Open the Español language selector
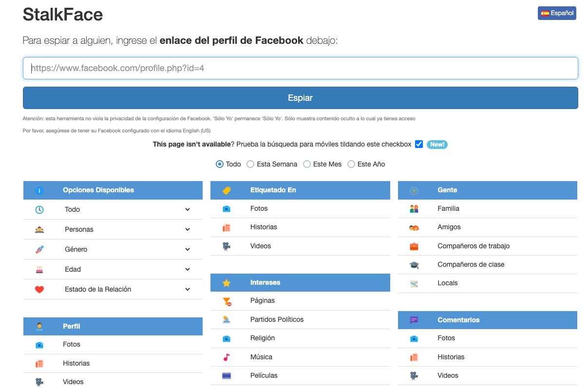 pos(557,13)
